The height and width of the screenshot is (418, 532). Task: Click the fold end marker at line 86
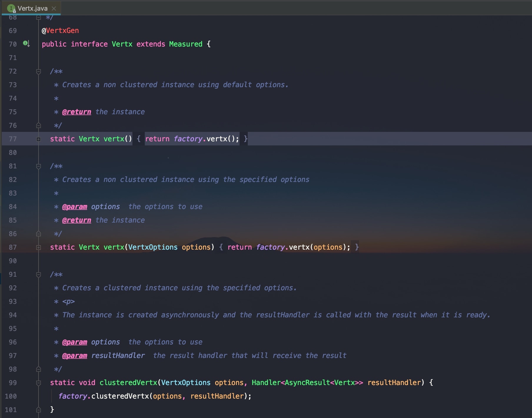tap(38, 234)
